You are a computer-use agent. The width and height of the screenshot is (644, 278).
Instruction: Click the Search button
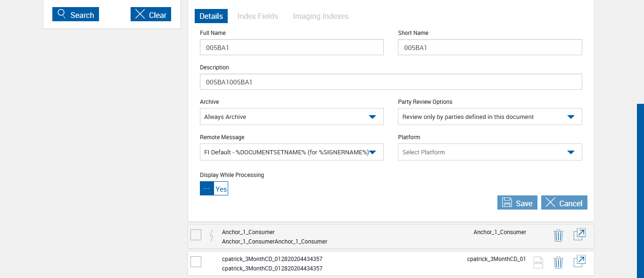coord(75,15)
